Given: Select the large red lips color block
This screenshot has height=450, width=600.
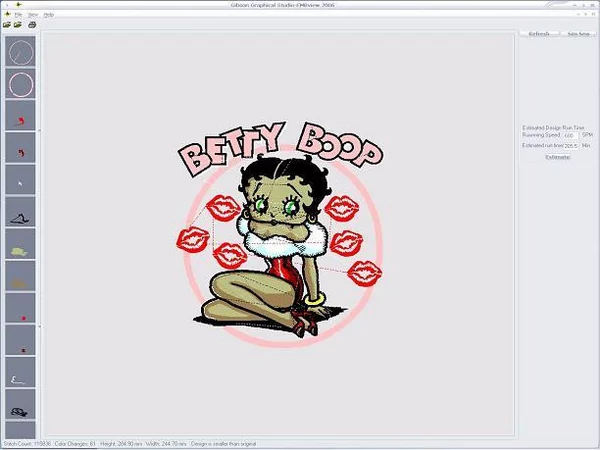Looking at the screenshot, I should [x=20, y=116].
